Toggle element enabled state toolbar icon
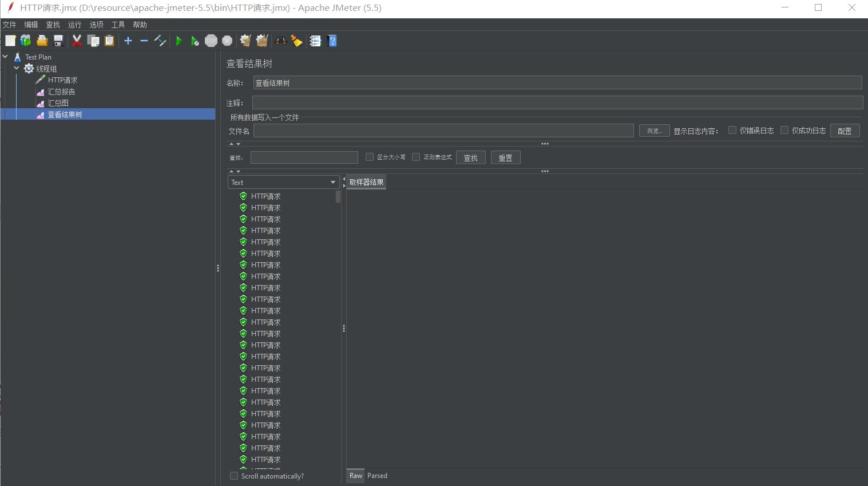The height and width of the screenshot is (486, 868). (x=160, y=41)
